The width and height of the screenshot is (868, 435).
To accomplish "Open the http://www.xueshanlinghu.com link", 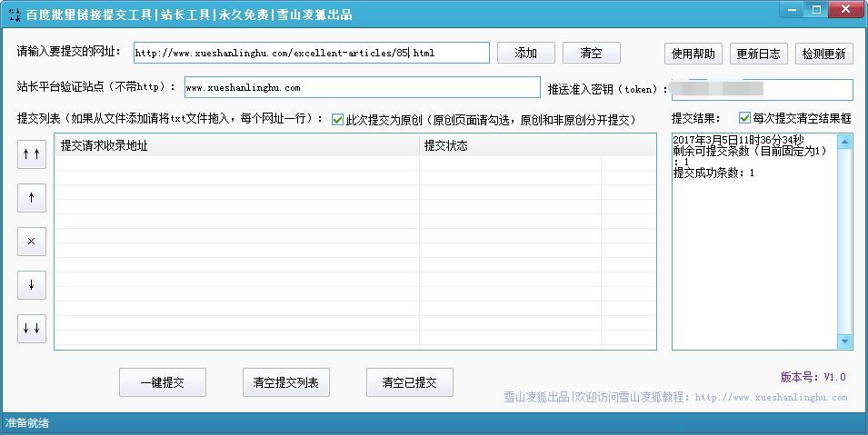I will click(x=771, y=398).
